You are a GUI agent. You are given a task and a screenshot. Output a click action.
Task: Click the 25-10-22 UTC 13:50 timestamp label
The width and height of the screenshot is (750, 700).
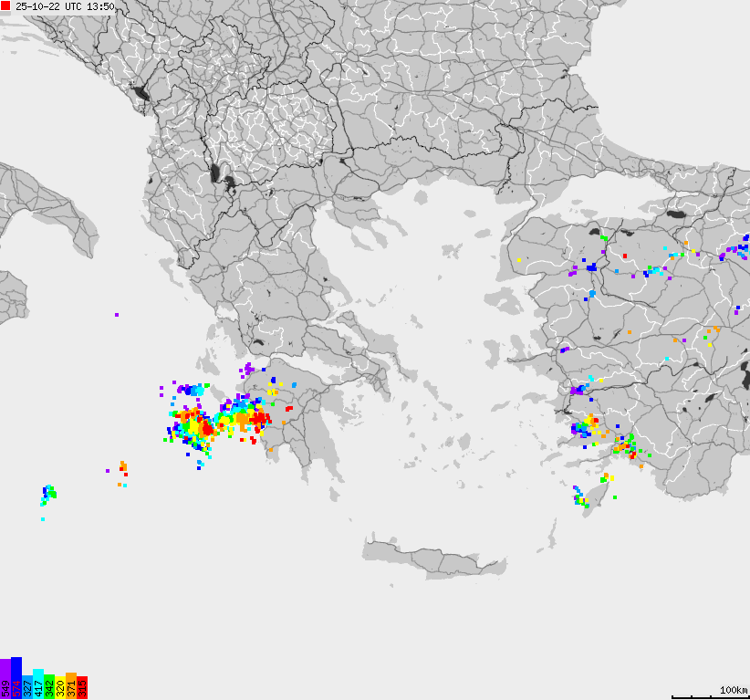pos(65,6)
